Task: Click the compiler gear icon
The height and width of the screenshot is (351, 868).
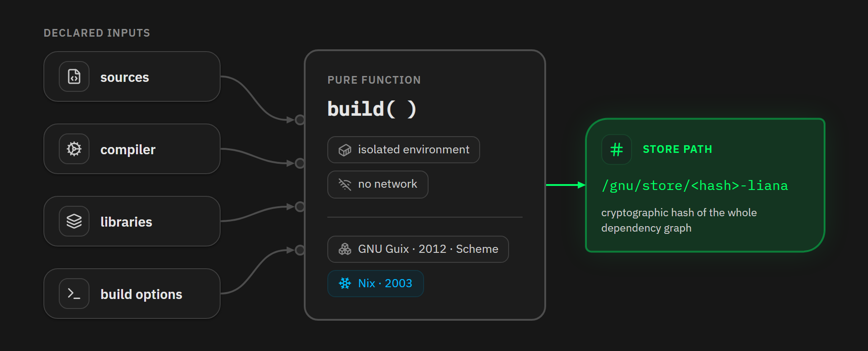Action: click(74, 149)
